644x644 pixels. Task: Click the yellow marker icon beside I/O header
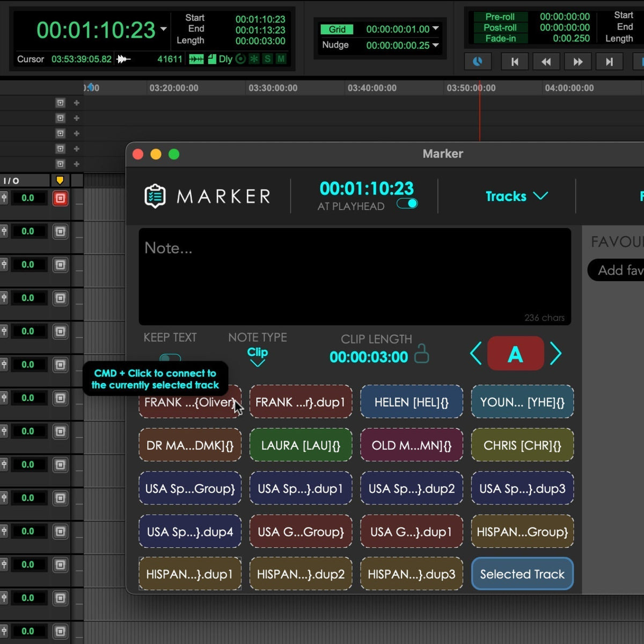point(60,180)
